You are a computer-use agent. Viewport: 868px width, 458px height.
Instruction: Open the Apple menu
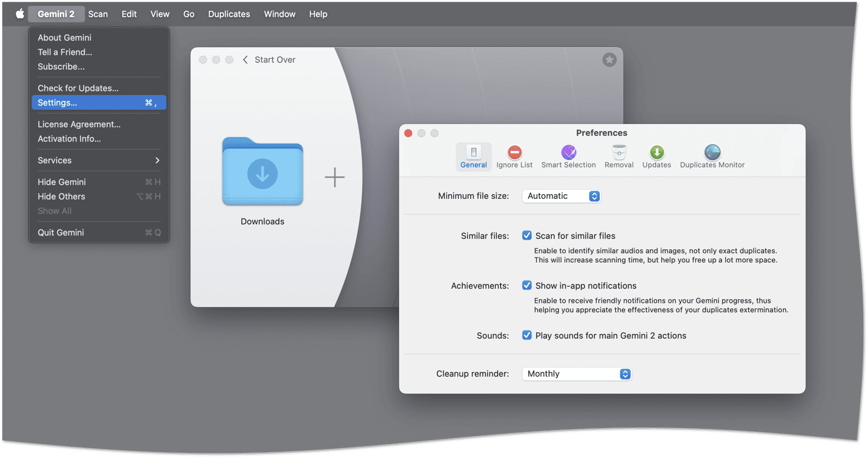point(19,14)
